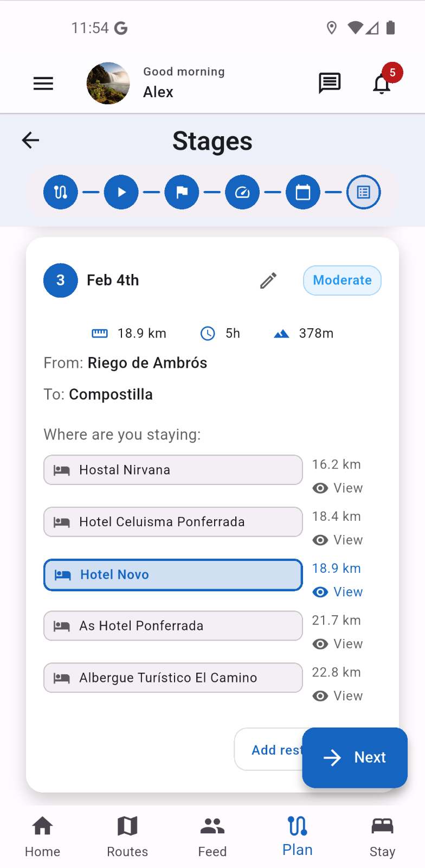Select Hostal Nirvana as accommodation
The width and height of the screenshot is (425, 868).
(x=173, y=470)
